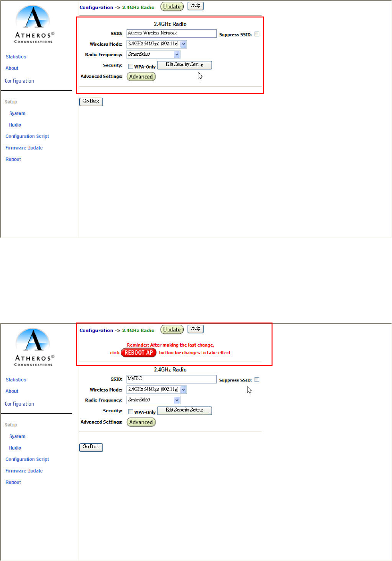The height and width of the screenshot is (561, 392).
Task: Open Statistics in the top sidebar
Action: tap(16, 57)
